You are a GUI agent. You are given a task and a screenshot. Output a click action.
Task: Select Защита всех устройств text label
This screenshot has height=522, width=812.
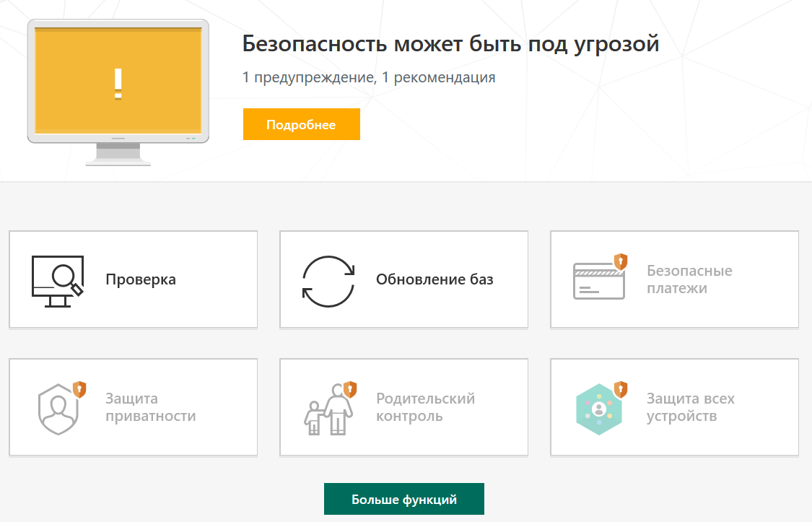pos(690,407)
